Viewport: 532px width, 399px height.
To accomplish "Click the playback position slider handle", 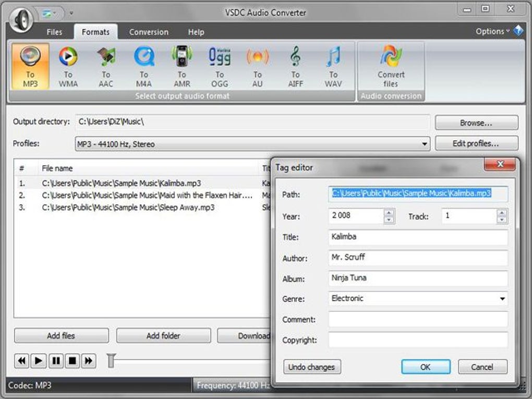I will [111, 360].
